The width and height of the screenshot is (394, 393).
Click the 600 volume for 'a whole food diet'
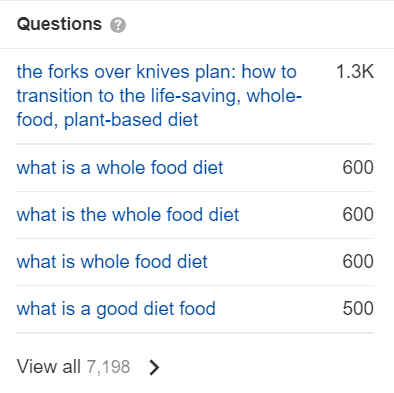pyautogui.click(x=358, y=167)
